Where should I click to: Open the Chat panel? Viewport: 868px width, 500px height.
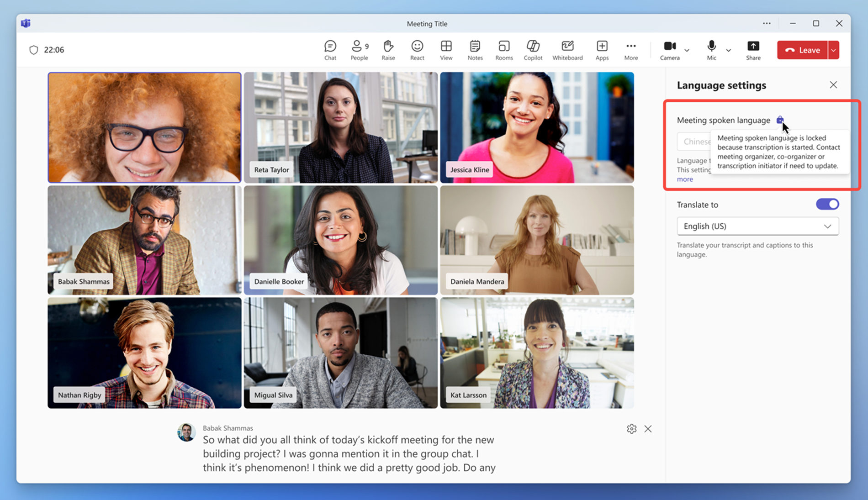tap(330, 50)
